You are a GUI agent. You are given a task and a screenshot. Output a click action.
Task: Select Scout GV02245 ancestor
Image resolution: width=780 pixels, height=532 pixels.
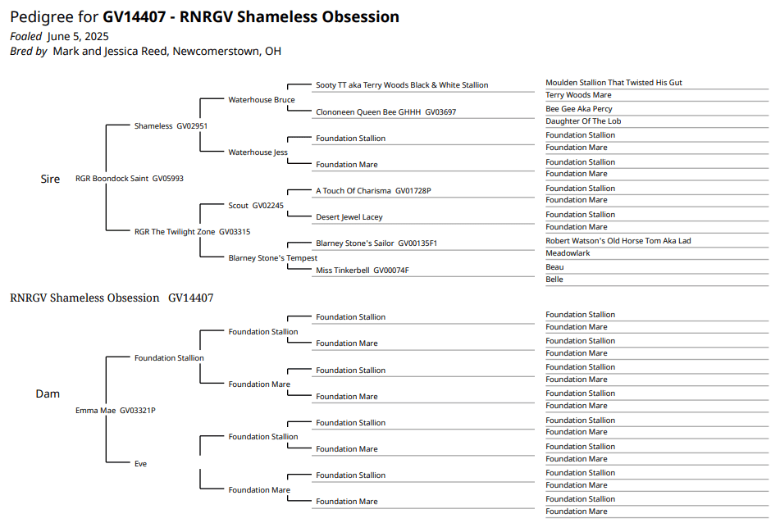pos(255,206)
